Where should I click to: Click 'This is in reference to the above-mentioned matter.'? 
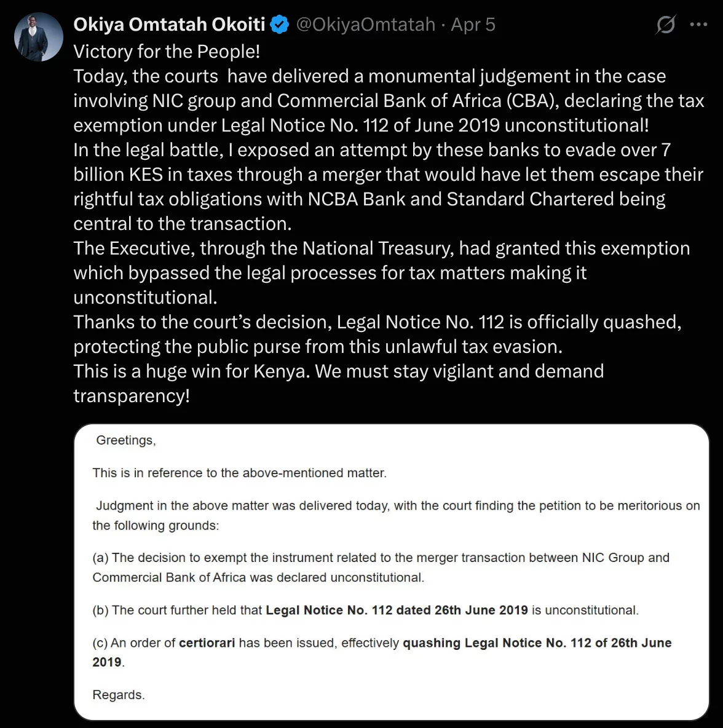click(240, 473)
